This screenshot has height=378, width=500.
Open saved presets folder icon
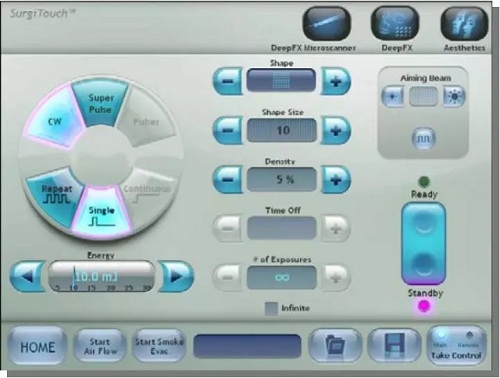click(x=334, y=345)
